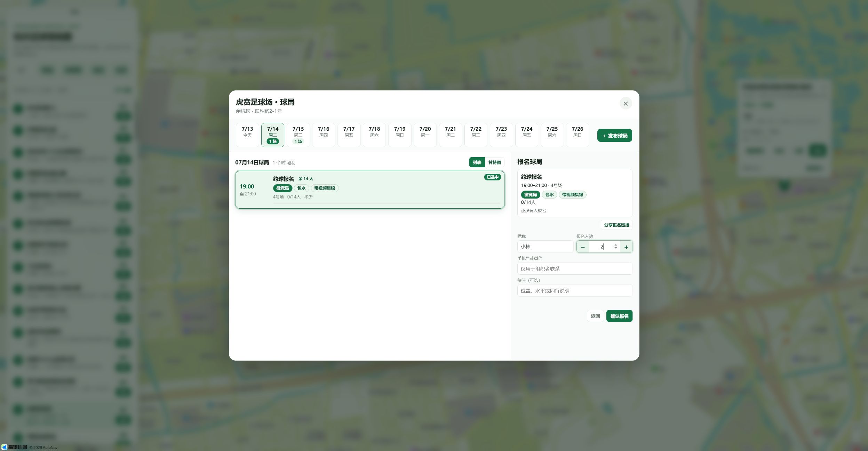The image size is (868, 451).
Task: Click the 已选中 badge on session card
Action: tap(492, 177)
